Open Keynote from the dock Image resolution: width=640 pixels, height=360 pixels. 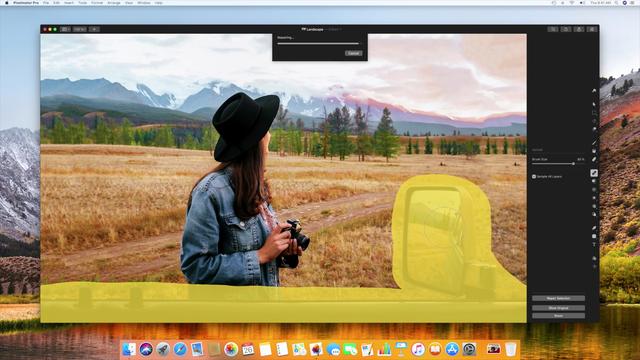pyautogui.click(x=401, y=349)
